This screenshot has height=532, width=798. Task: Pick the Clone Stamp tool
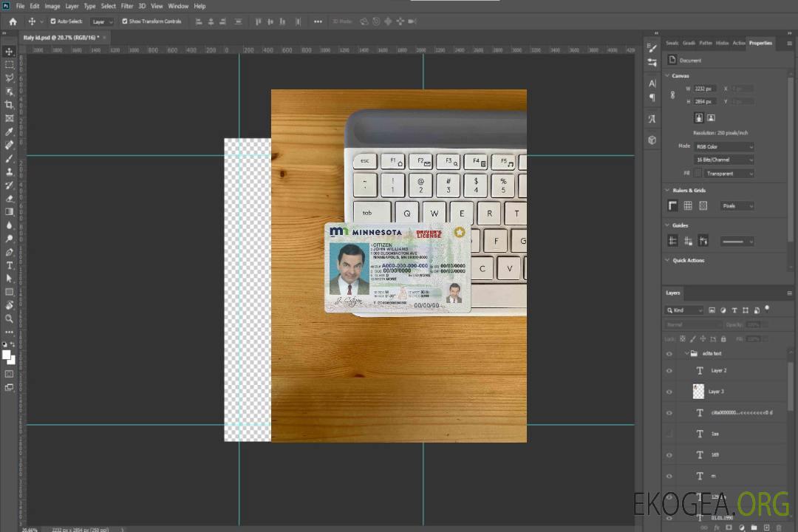(x=10, y=171)
